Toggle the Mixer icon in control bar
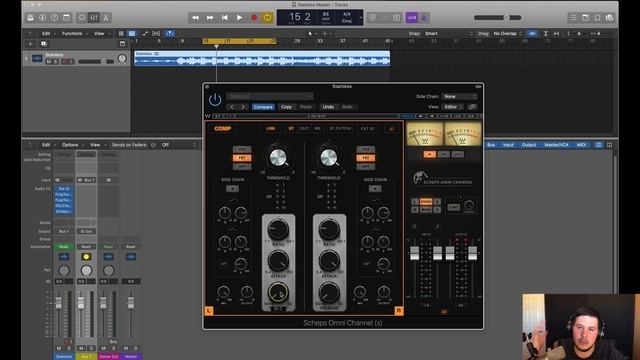This screenshot has width=640, height=360. point(94,18)
